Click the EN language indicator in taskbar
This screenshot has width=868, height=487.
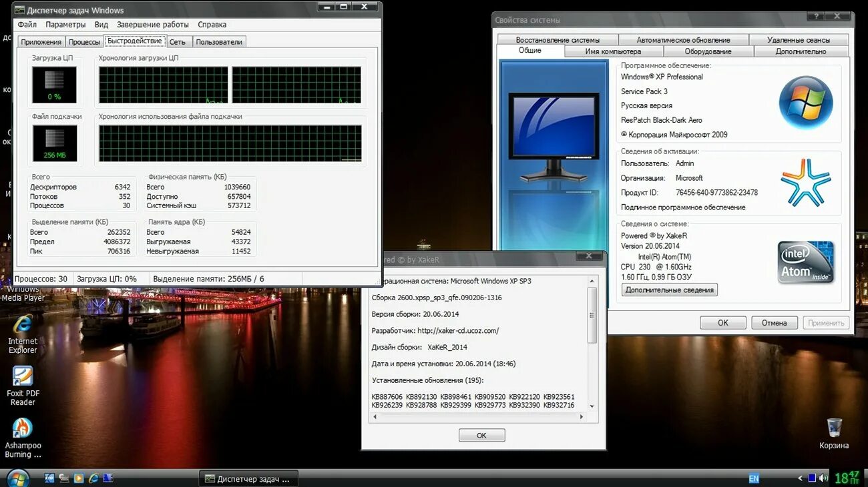pyautogui.click(x=754, y=478)
